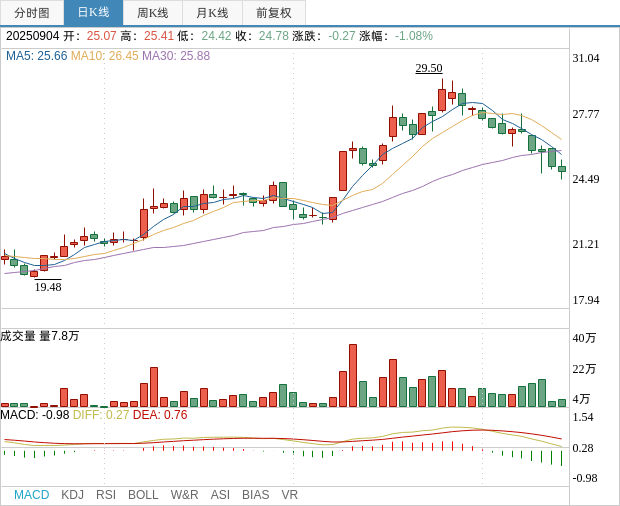
Task: Show the VR indicator
Action: tap(290, 495)
